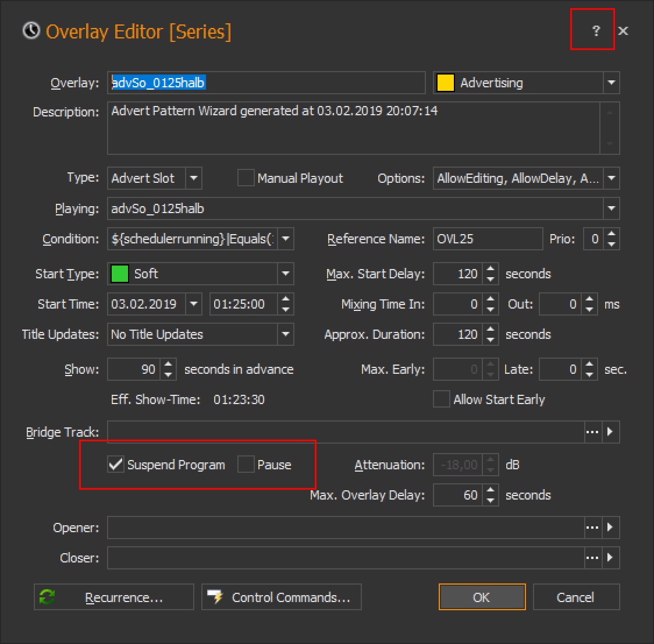Screen dimensions: 654x644
Task: Increase Mixing Time In value
Action: [490, 299]
